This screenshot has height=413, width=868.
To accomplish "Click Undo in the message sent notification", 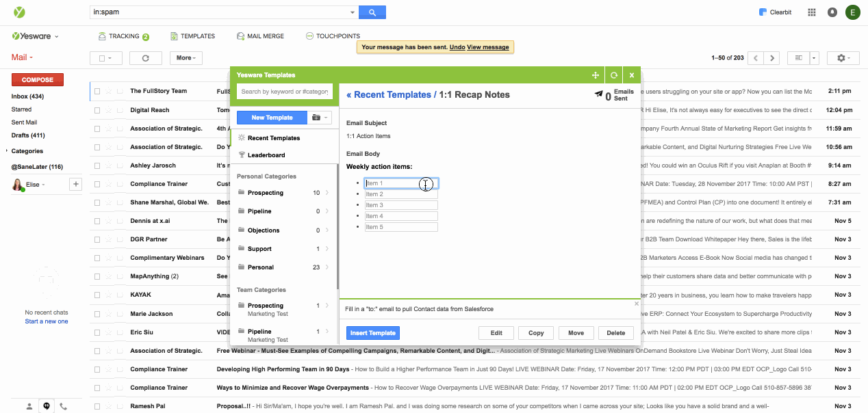I will coord(457,46).
